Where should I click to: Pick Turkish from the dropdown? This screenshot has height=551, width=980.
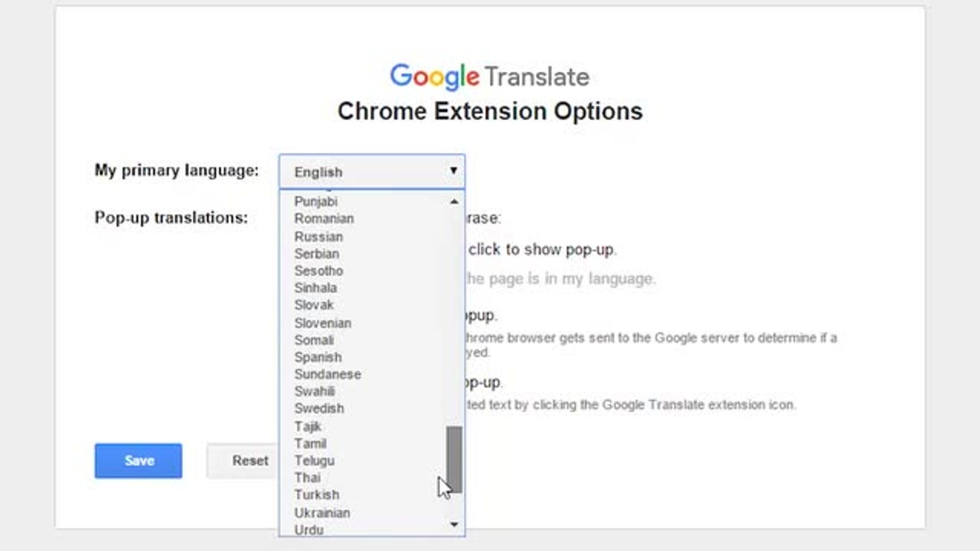(316, 494)
